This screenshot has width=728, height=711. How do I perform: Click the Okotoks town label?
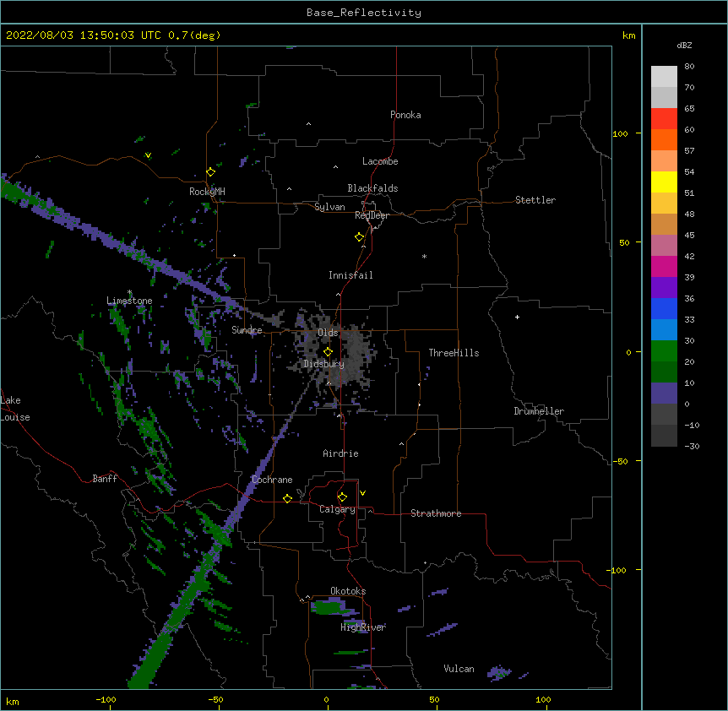pyautogui.click(x=348, y=591)
